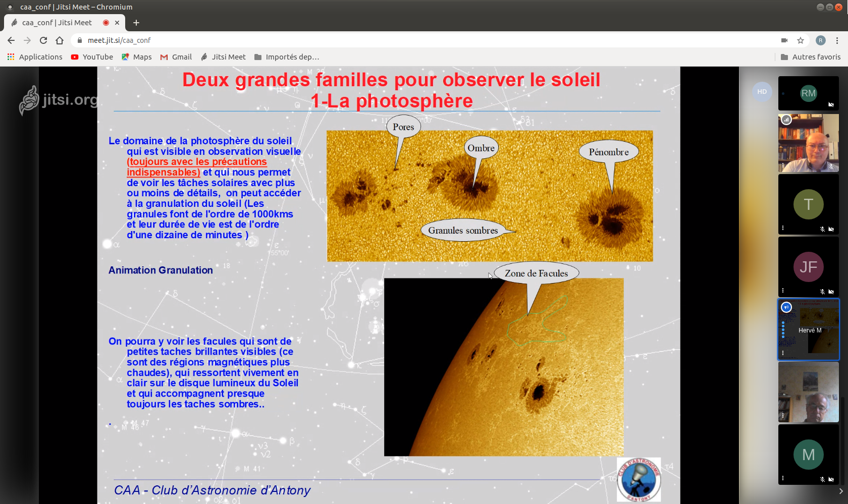Open the Chromium three-dot menu
The image size is (848, 504).
(x=837, y=40)
